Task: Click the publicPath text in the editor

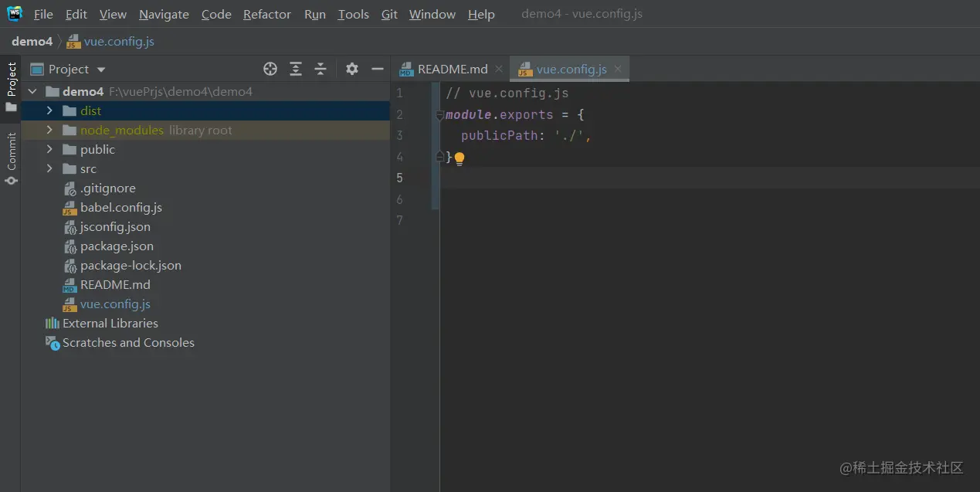Action: click(500, 136)
